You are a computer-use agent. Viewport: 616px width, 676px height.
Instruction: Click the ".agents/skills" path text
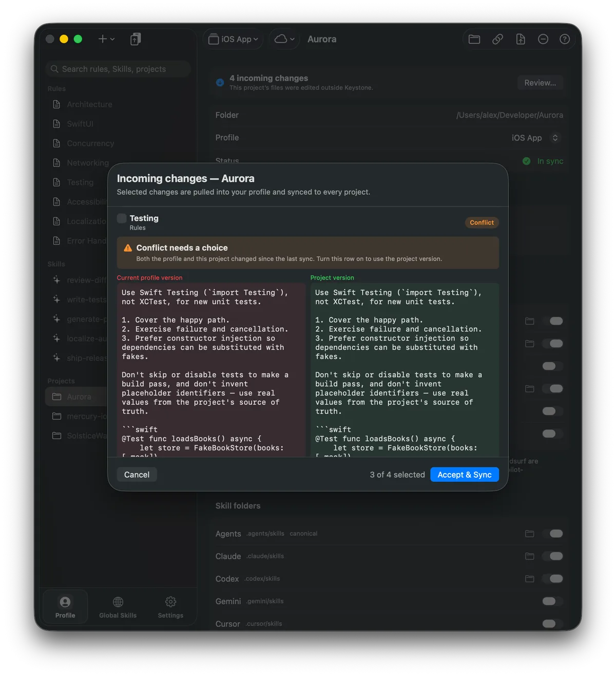coord(265,534)
